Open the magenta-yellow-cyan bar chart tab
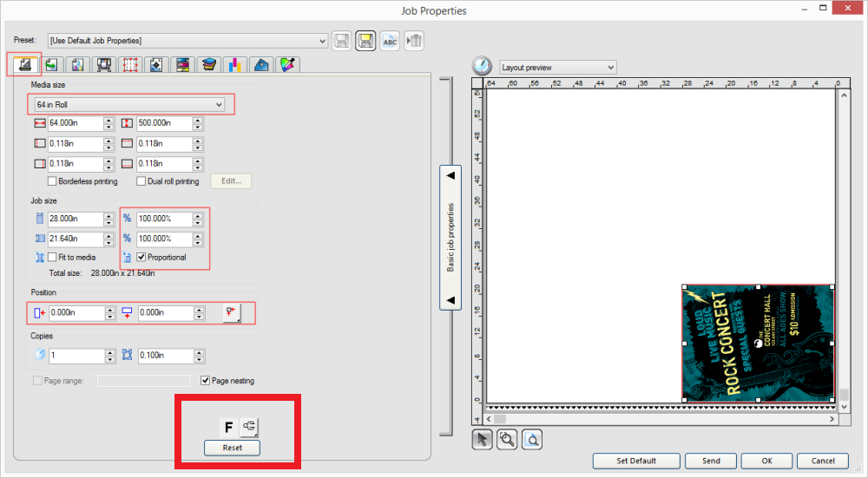This screenshot has width=868, height=478. point(234,65)
